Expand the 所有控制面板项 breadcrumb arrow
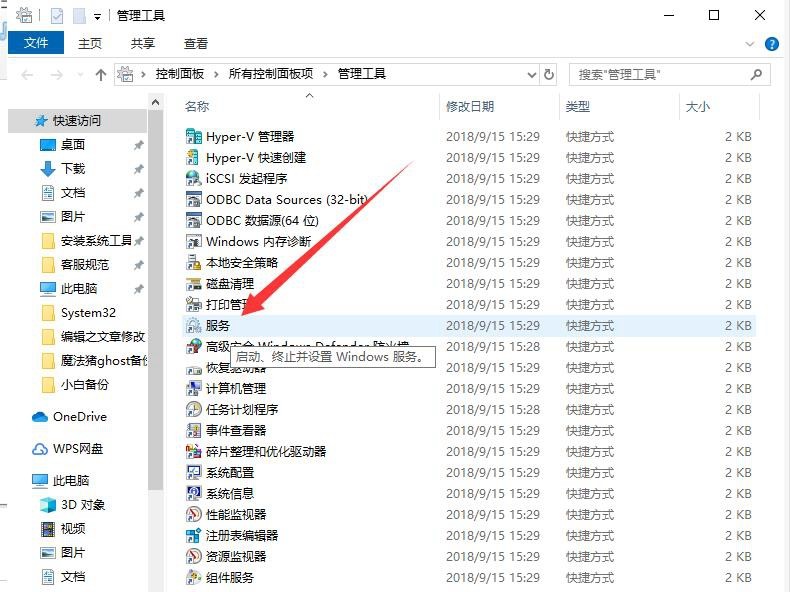Screen dimensions: 791x592 point(325,75)
